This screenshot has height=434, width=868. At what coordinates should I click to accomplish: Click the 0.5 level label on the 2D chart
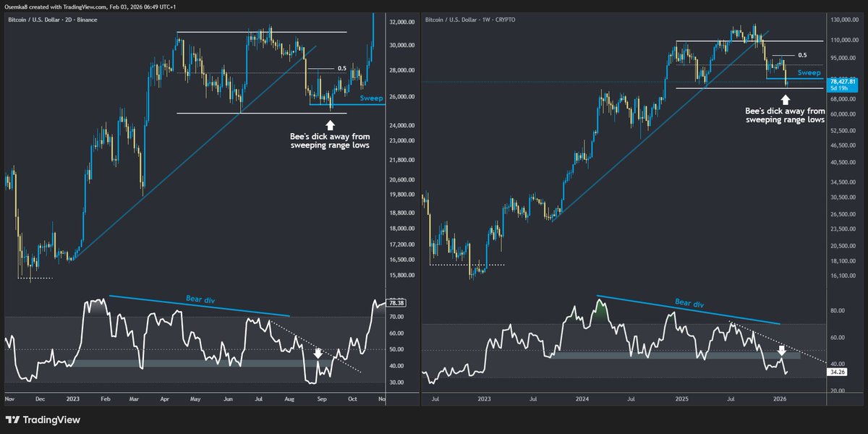pos(342,69)
